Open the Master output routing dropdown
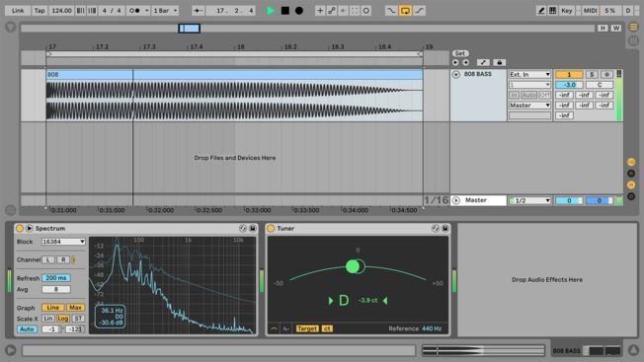644x362 pixels. tap(529, 106)
